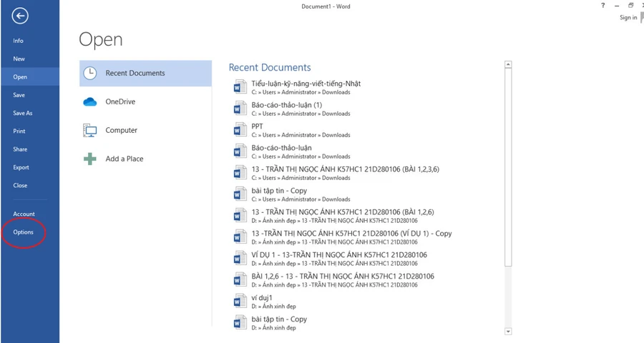This screenshot has width=644, height=343.
Task: Open Word Options
Action: 30,232
